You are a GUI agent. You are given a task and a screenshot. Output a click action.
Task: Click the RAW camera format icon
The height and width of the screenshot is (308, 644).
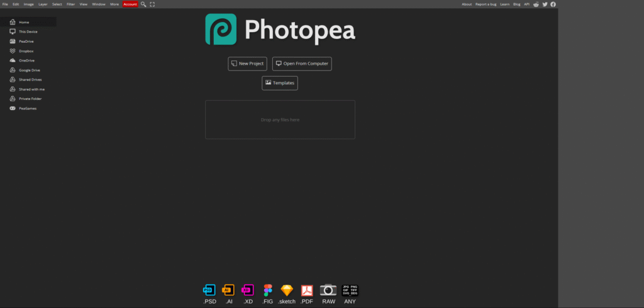pyautogui.click(x=328, y=290)
